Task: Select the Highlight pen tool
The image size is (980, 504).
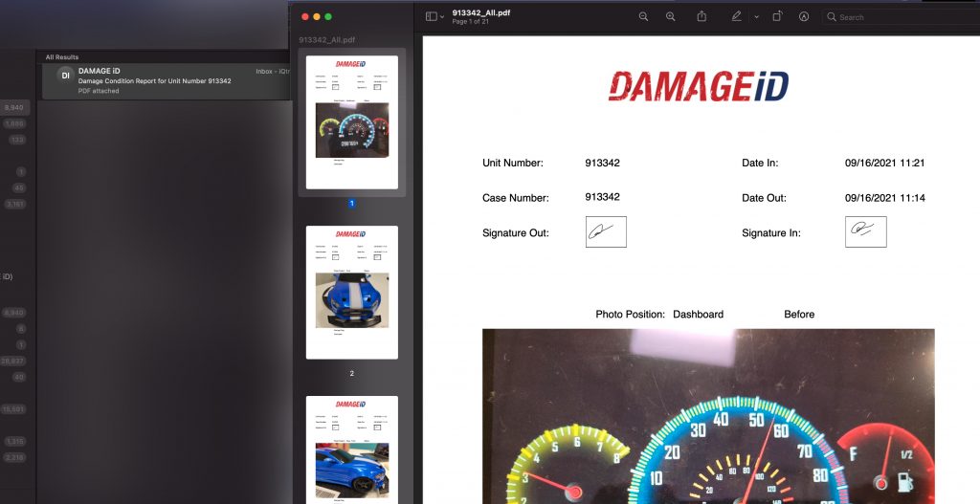Action: click(737, 17)
